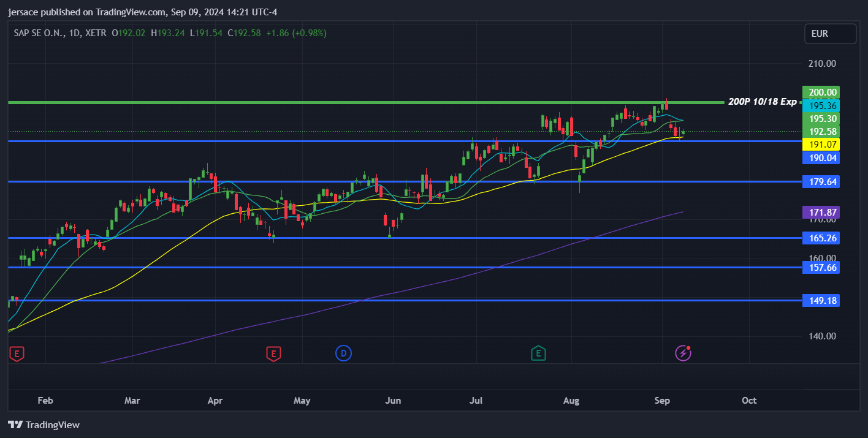Click the price change +1.86 (+0.98%) value
The height and width of the screenshot is (438, 868).
(296, 33)
